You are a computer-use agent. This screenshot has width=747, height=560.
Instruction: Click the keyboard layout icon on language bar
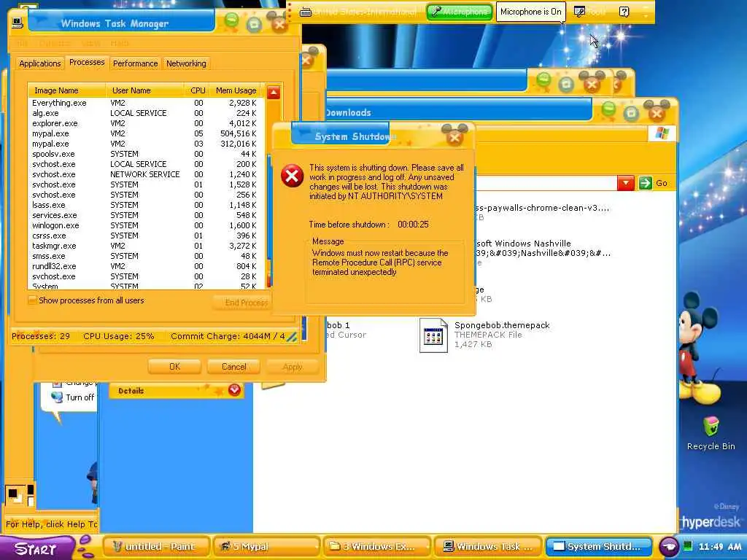(306, 12)
